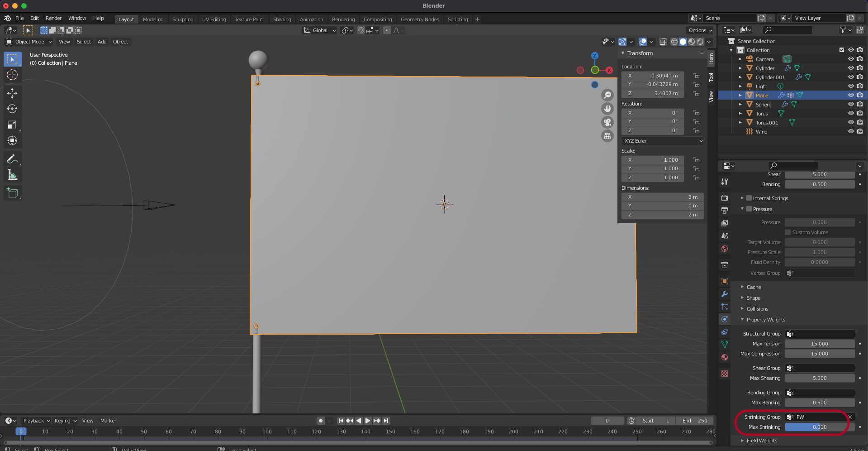Open the viewport Add menu
Viewport: 868px width, 451px height.
tap(102, 42)
